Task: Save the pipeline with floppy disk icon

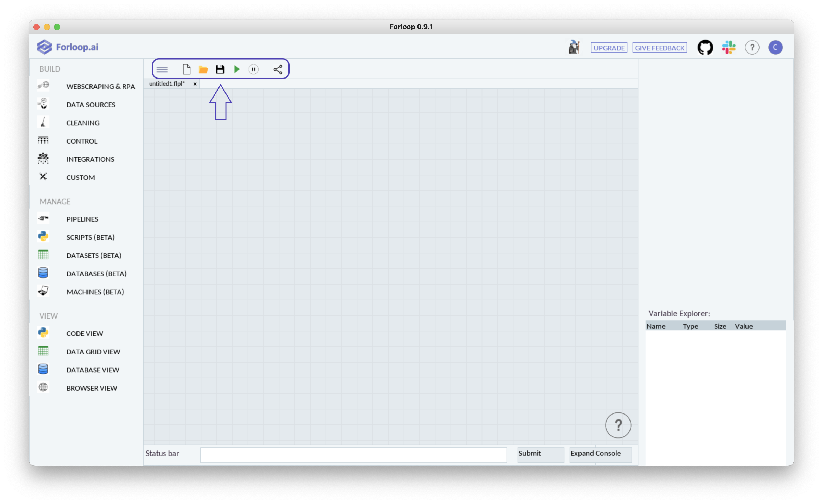Action: coord(220,69)
